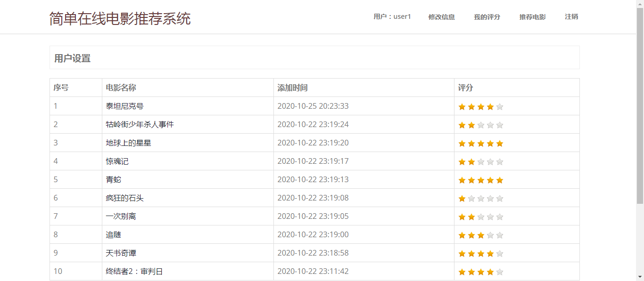644x281 pixels.
Task: Select timestamp 2020-10-22 23:19:17
Action: [x=313, y=161]
